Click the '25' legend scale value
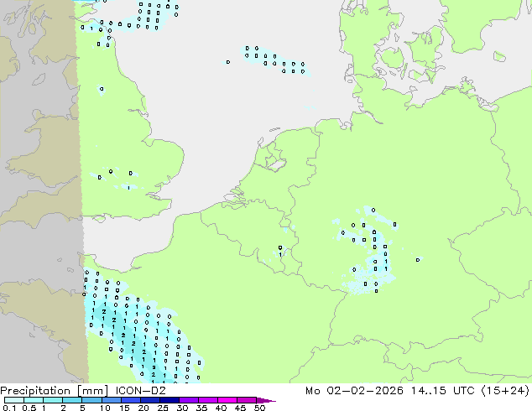This screenshot has width=532, height=411. (163, 408)
